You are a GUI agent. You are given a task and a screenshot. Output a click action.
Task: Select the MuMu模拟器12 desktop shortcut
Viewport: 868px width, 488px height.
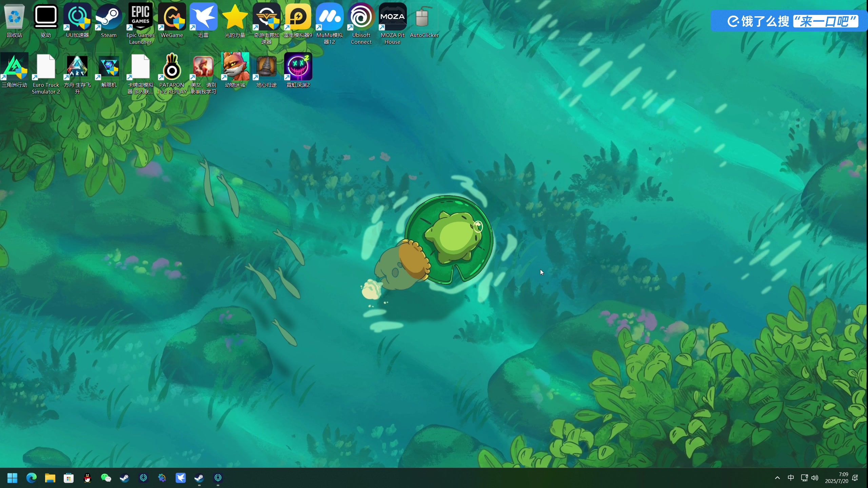pyautogui.click(x=330, y=24)
